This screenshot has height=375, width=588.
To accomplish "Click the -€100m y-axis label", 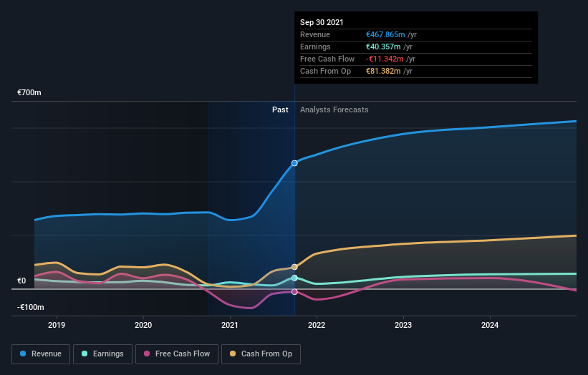I will click(30, 308).
